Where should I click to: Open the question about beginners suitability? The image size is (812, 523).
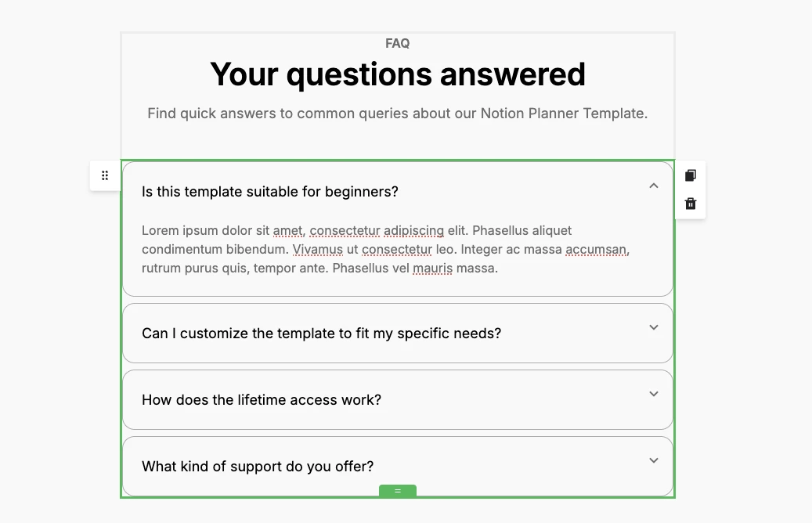[269, 191]
